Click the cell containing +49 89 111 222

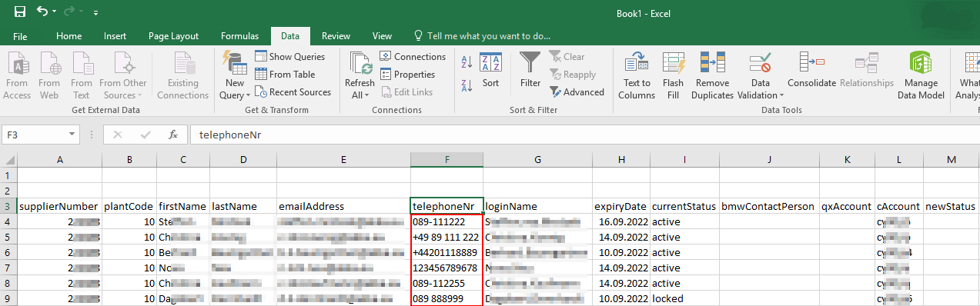(x=447, y=237)
